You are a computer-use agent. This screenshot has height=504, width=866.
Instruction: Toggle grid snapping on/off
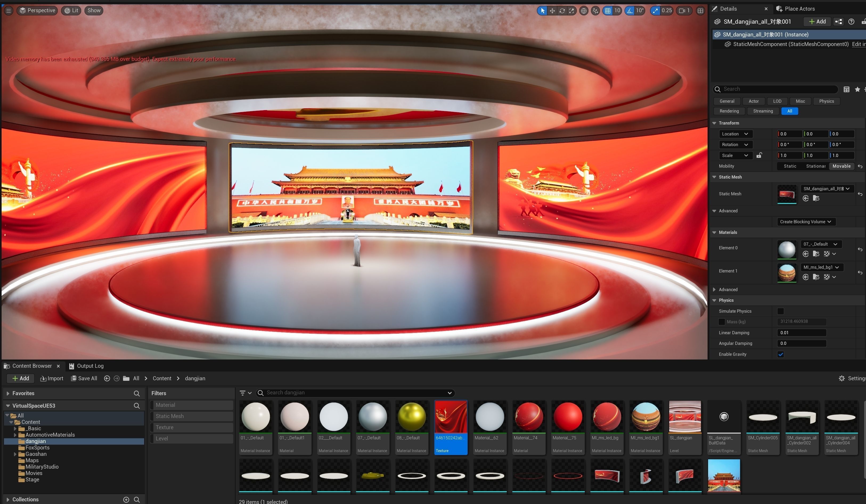(608, 11)
